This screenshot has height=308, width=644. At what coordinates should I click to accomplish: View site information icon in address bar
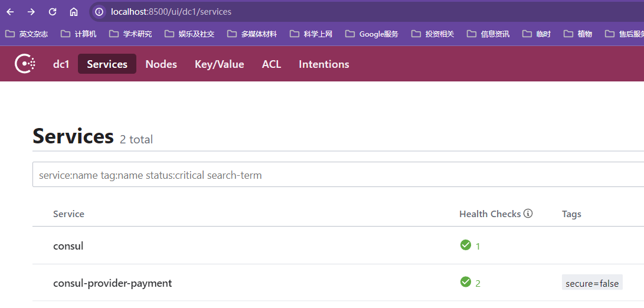coord(99,12)
